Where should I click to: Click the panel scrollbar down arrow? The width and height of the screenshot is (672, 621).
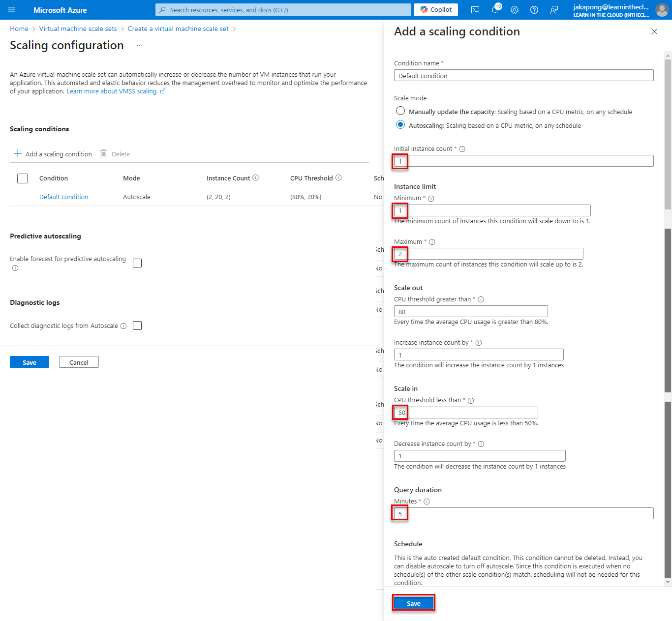pyautogui.click(x=668, y=582)
